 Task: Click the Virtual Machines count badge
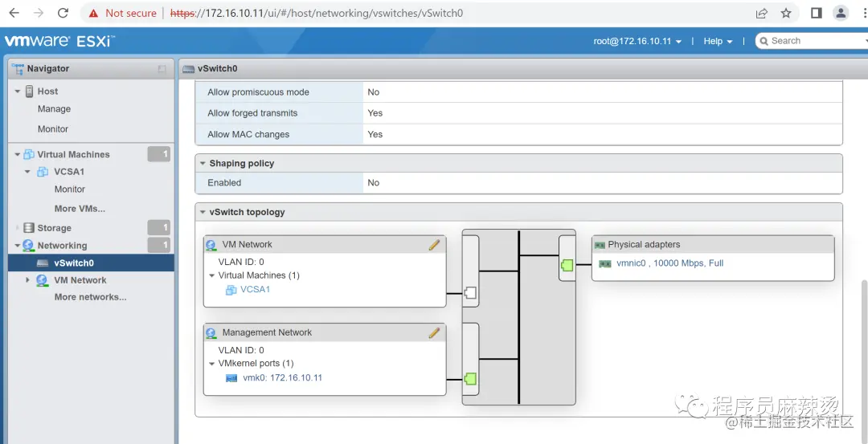click(x=159, y=154)
